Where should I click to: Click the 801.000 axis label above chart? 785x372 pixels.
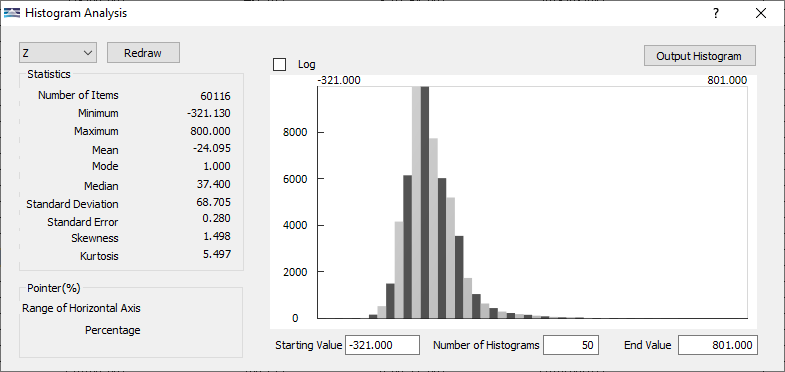(x=727, y=81)
